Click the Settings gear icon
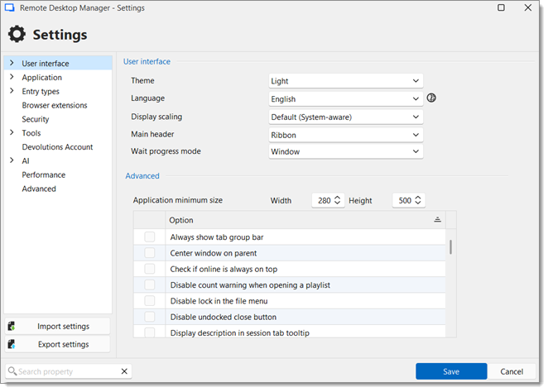Viewport: 548px width, 392px height. (17, 34)
